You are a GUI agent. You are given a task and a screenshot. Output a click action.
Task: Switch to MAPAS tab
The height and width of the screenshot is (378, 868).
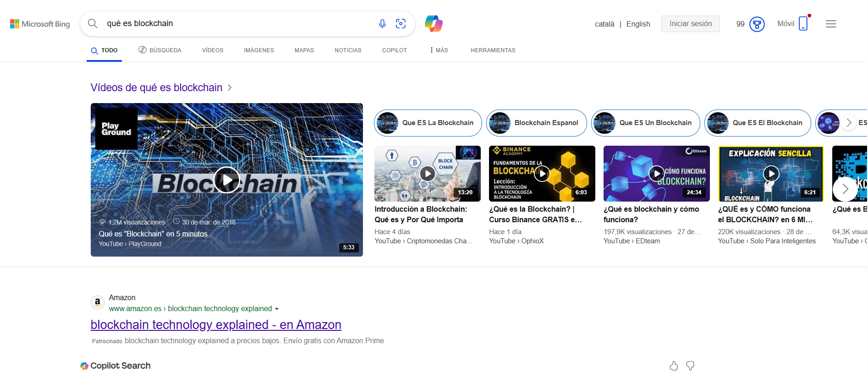click(x=304, y=50)
